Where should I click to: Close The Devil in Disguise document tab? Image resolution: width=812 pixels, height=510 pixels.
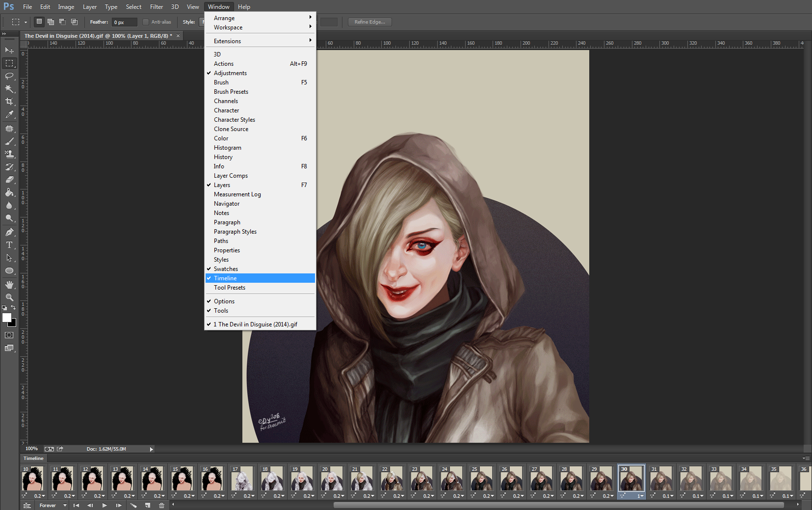[178, 36]
